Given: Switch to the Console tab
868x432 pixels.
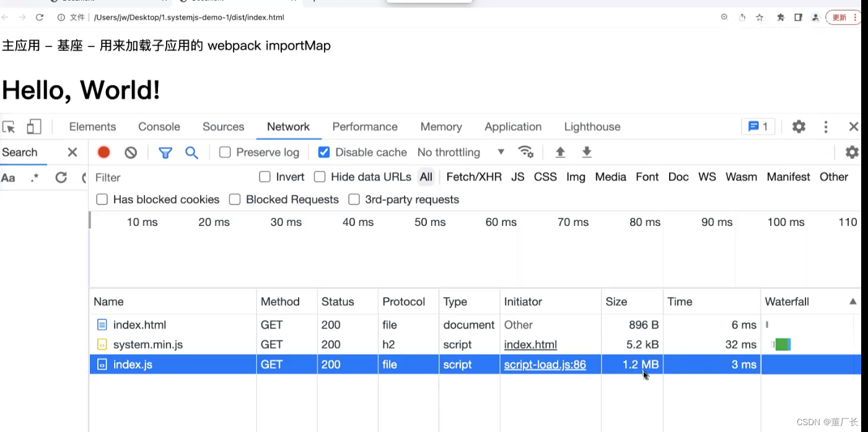Looking at the screenshot, I should (x=159, y=127).
